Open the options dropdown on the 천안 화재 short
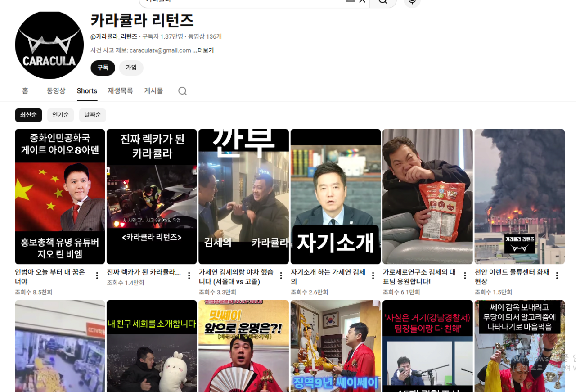The image size is (576, 392). (x=556, y=275)
